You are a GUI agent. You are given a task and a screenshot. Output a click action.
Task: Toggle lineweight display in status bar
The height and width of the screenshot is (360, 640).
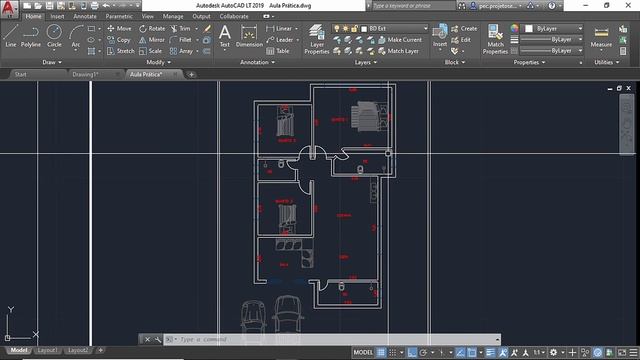click(490, 352)
